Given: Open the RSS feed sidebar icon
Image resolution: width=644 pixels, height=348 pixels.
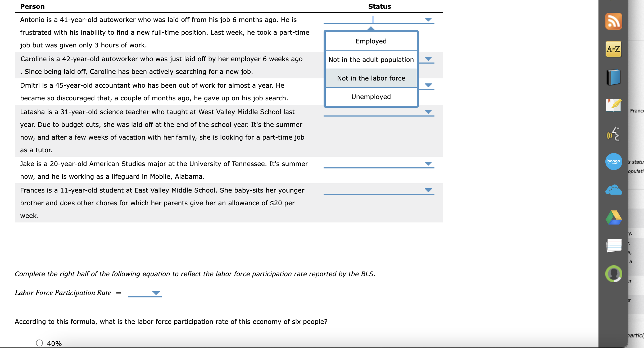Looking at the screenshot, I should 614,21.
